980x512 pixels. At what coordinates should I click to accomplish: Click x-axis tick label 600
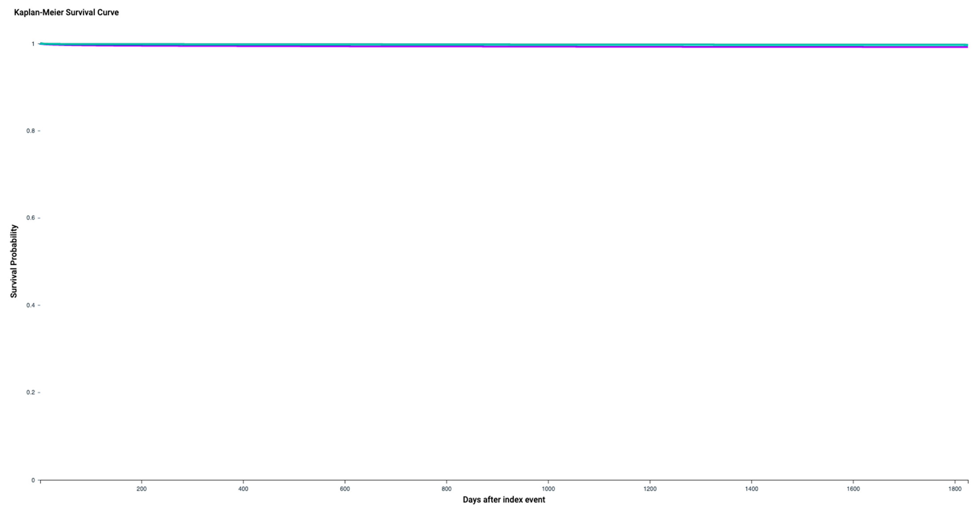[x=345, y=489]
